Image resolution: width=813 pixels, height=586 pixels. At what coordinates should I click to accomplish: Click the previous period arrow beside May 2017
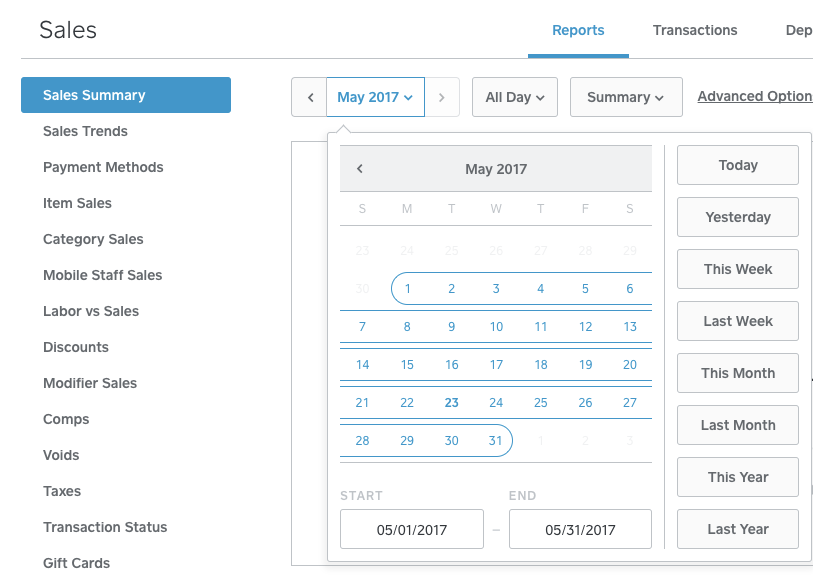tap(309, 97)
